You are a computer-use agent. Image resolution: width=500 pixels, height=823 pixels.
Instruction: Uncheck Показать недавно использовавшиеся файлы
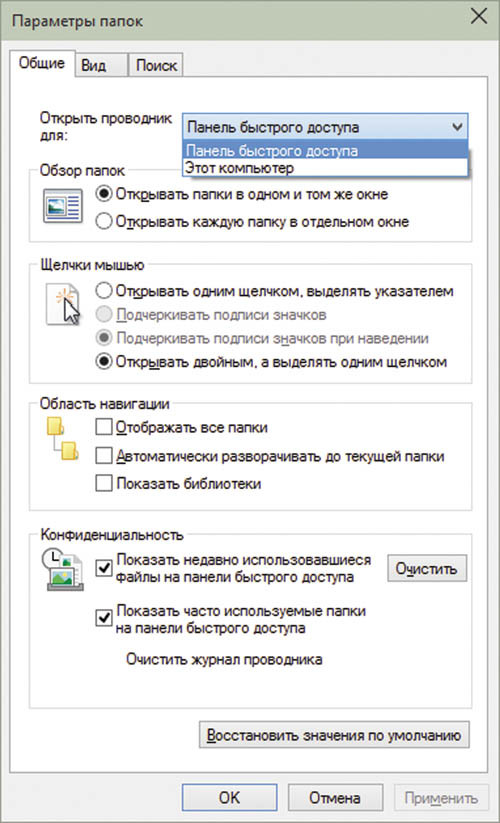tap(104, 568)
